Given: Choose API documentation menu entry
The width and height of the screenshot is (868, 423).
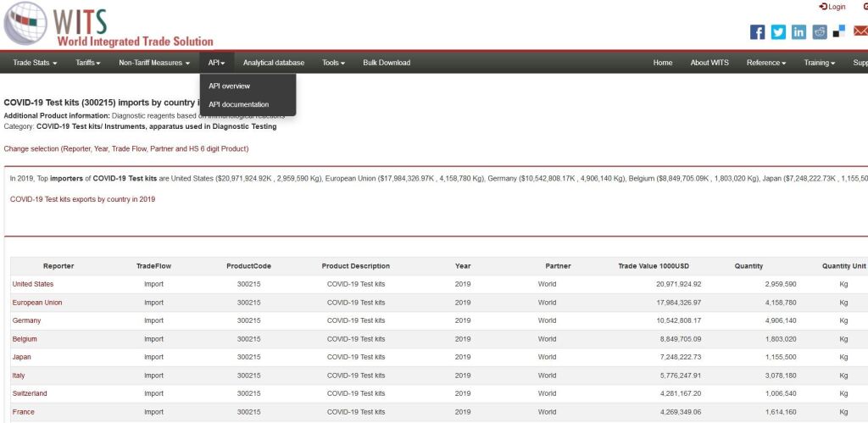Looking at the screenshot, I should [x=238, y=104].
